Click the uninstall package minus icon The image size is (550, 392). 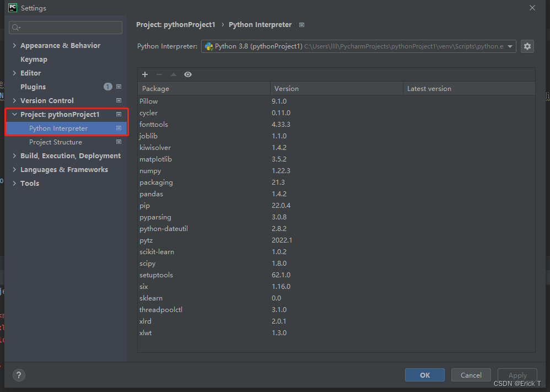[x=159, y=74]
